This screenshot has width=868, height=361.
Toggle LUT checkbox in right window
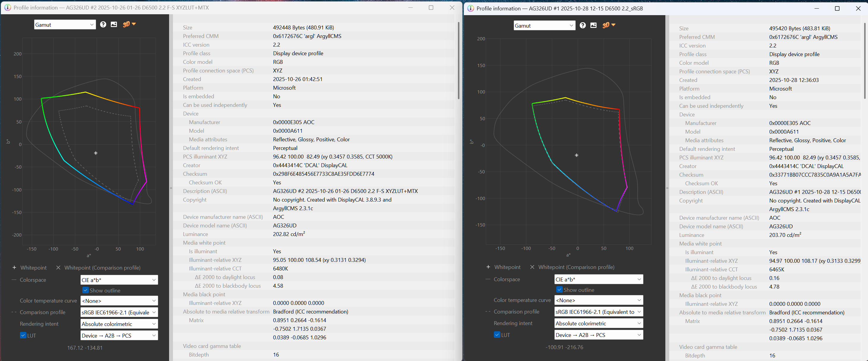point(497,335)
